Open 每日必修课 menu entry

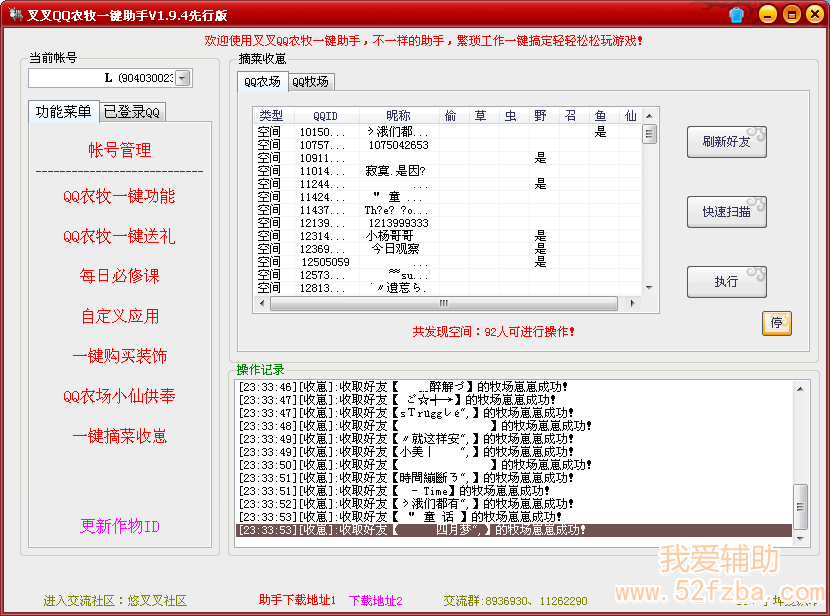tap(120, 276)
